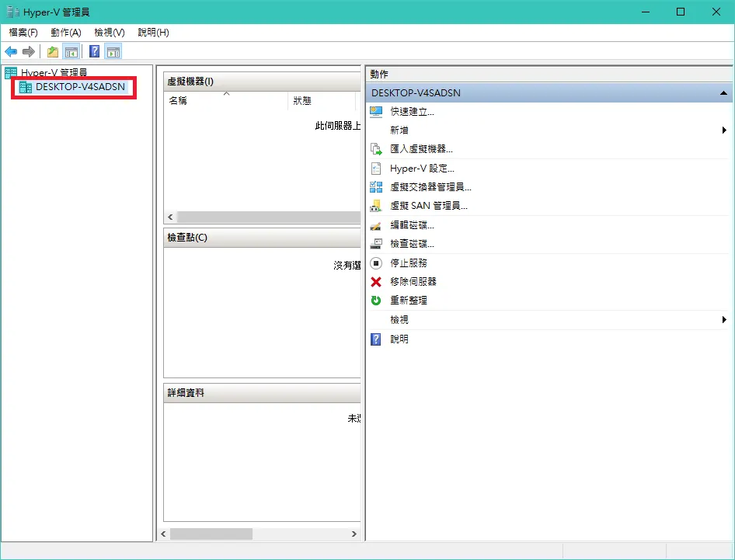Click the 虛擬機器(I) panel header
735x560 pixels.
[x=262, y=82]
